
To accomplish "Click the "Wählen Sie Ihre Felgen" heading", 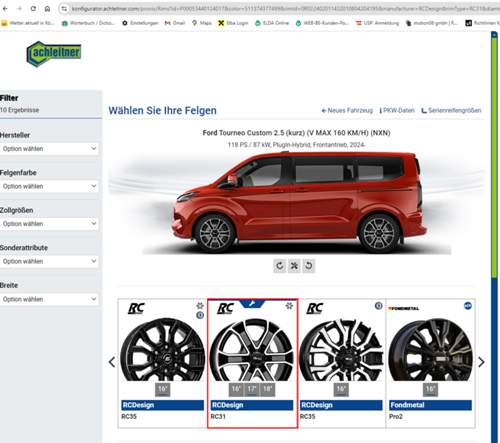I will point(162,110).
